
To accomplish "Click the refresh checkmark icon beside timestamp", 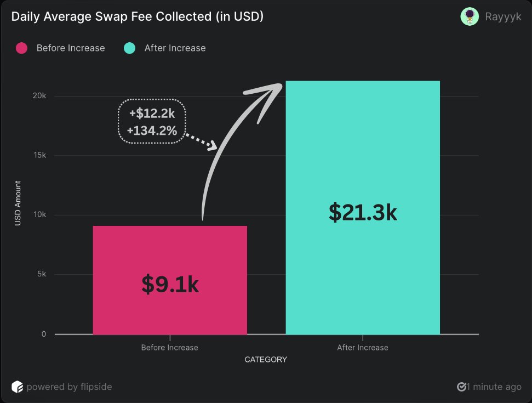I will coord(461,387).
